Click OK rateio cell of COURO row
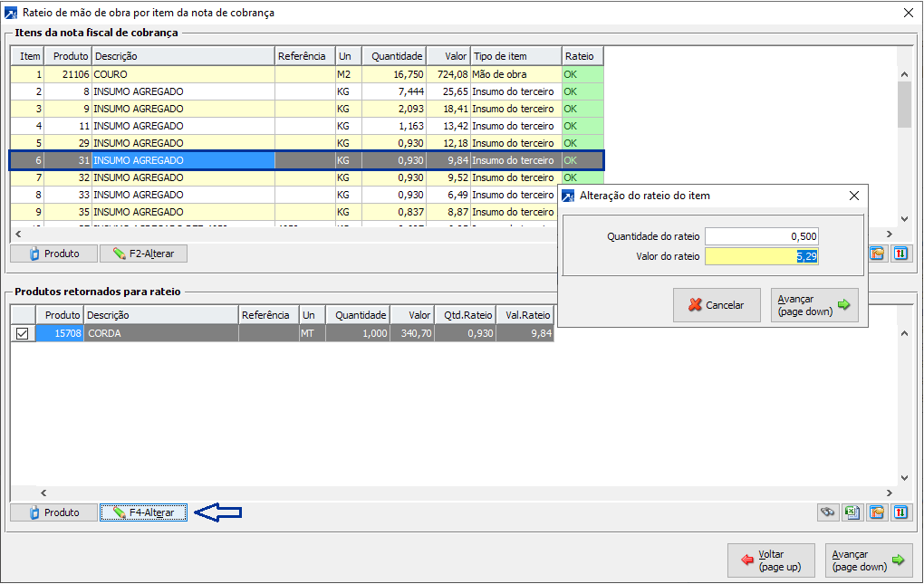Screen dimensions: 924x584 582,74
